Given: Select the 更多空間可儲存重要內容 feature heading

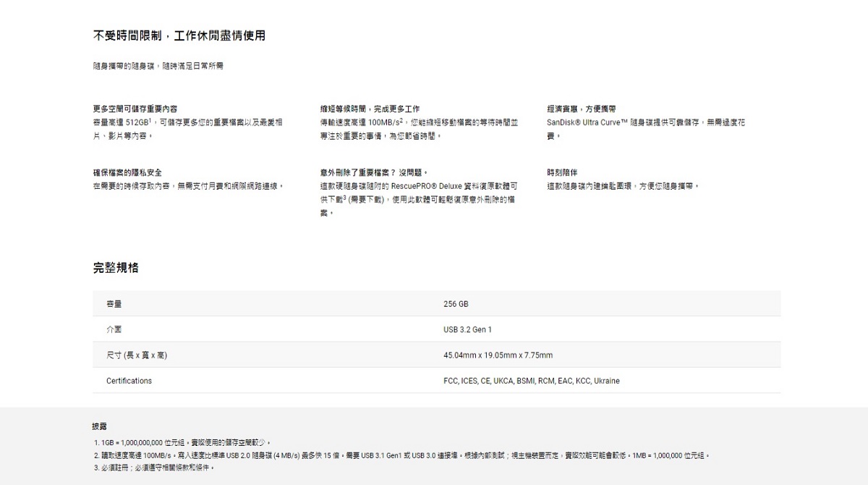Looking at the screenshot, I should 135,109.
